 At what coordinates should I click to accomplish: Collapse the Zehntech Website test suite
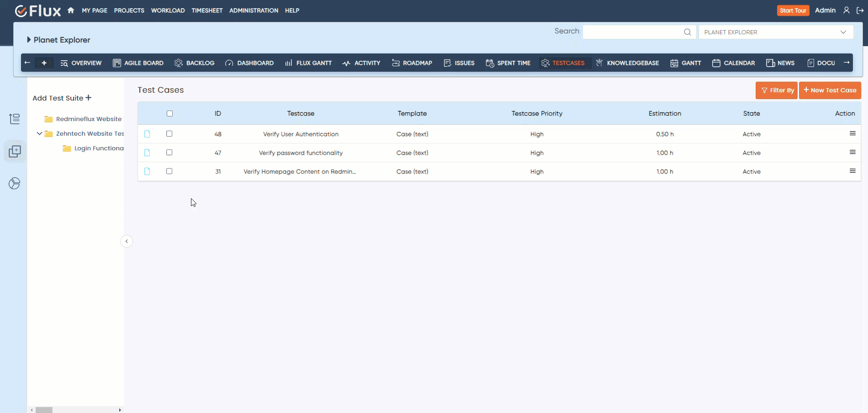click(x=39, y=134)
